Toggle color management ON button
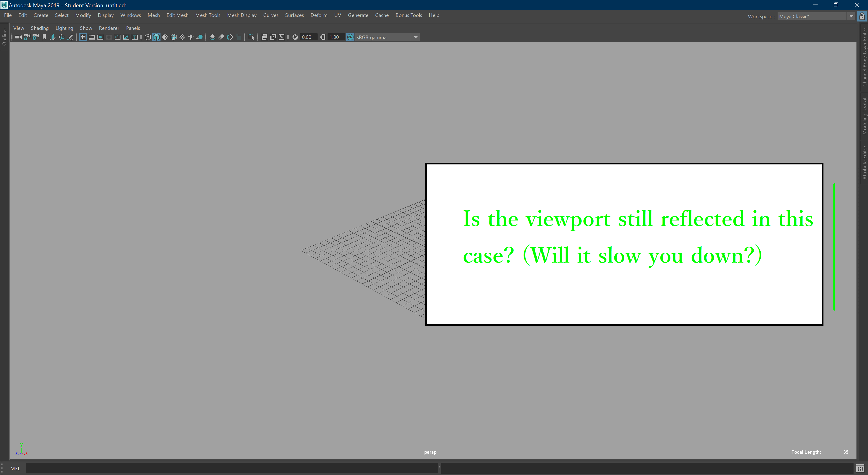 tap(350, 37)
